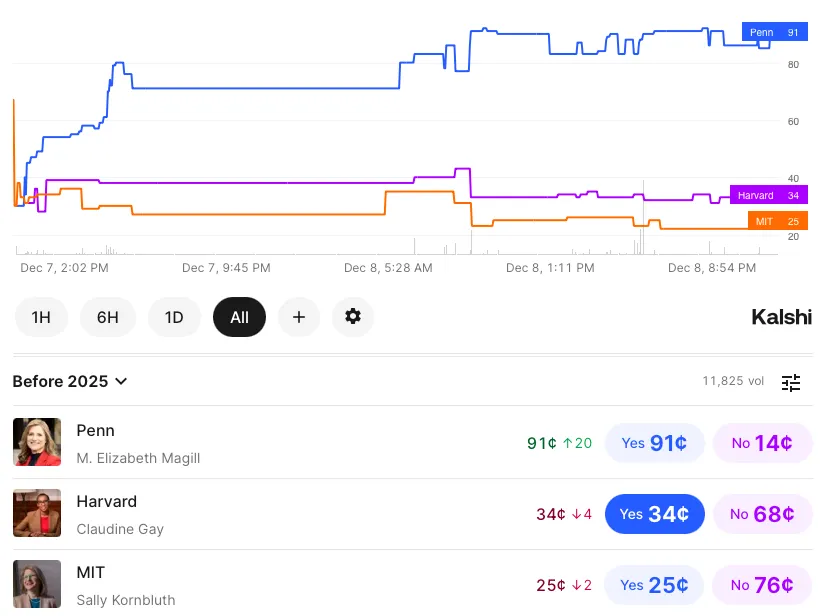This screenshot has height=616, width=820.
Task: Click the M. Elizabeth Magill name
Action: (x=138, y=458)
